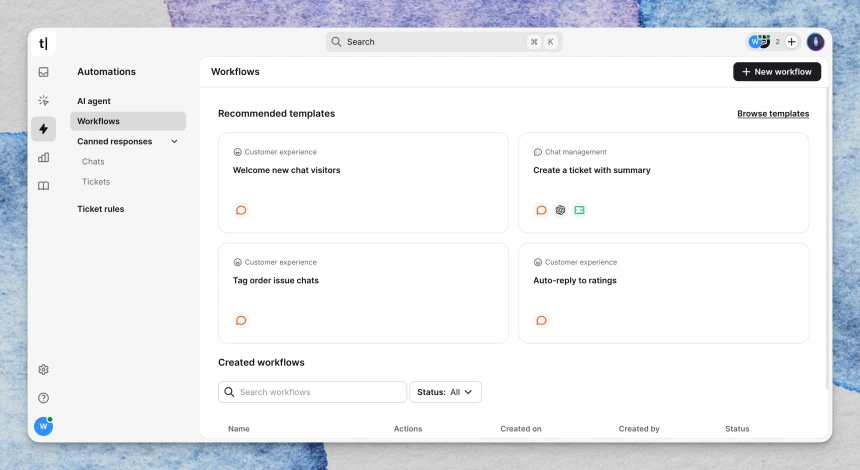Image resolution: width=860 pixels, height=470 pixels.
Task: Open AI agent in Automations menu
Action: (x=94, y=101)
